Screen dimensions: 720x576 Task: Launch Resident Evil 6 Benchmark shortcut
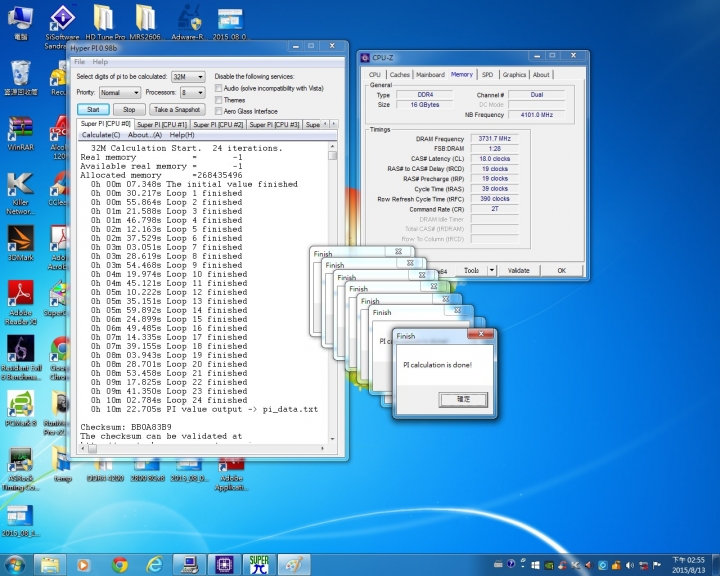coord(21,357)
